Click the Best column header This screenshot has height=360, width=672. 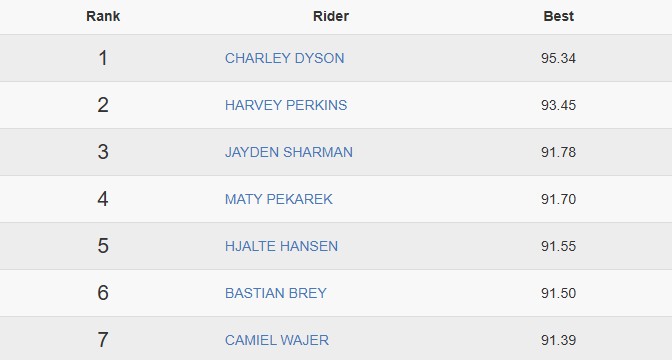click(x=558, y=16)
